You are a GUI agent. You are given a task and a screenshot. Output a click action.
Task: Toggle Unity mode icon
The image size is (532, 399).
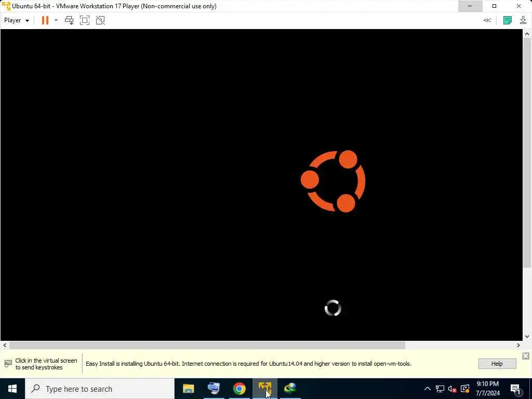[x=100, y=20]
